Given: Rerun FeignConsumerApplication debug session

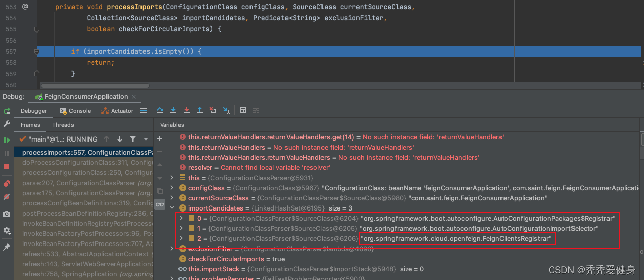Looking at the screenshot, I should 7,111.
